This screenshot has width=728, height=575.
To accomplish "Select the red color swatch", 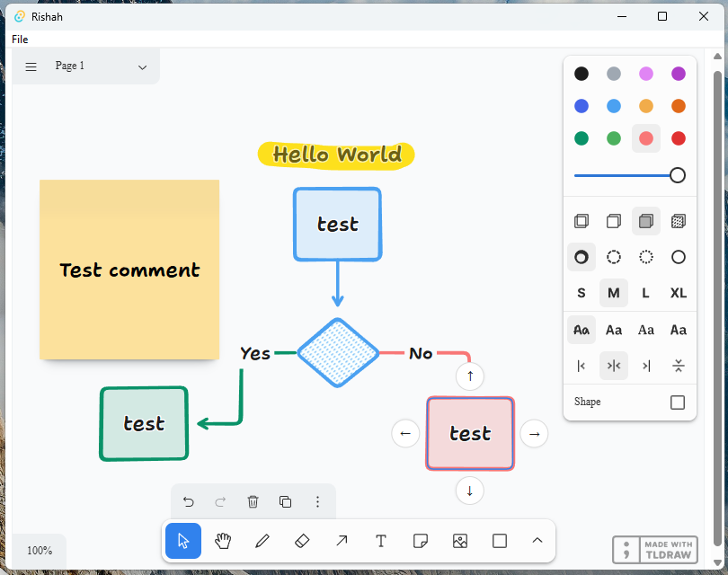I will [x=679, y=138].
